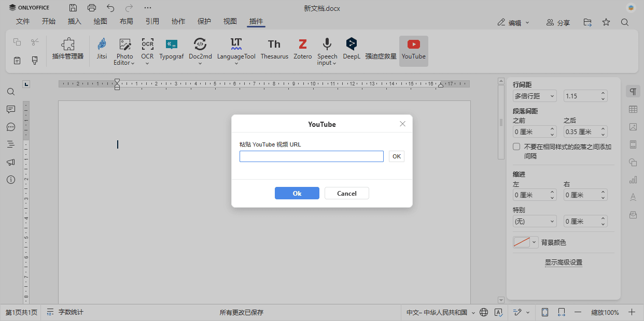Toggle spell checking in the status bar
644x321 pixels.
pyautogui.click(x=499, y=312)
